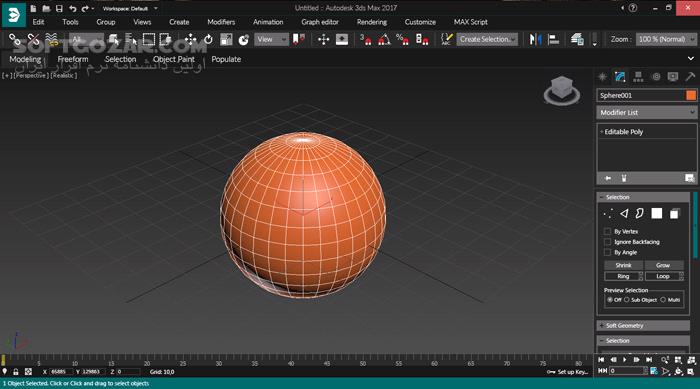Click the Bind to Space Warp icon
700x389 pixels.
[52, 40]
